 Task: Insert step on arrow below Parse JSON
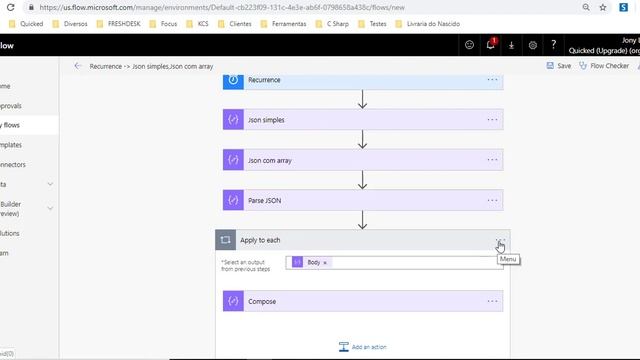point(362,220)
